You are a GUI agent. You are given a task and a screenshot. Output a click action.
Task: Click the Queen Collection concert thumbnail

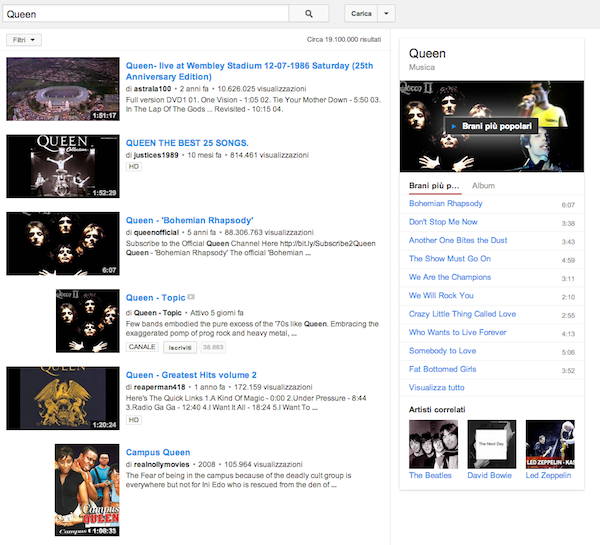63,166
